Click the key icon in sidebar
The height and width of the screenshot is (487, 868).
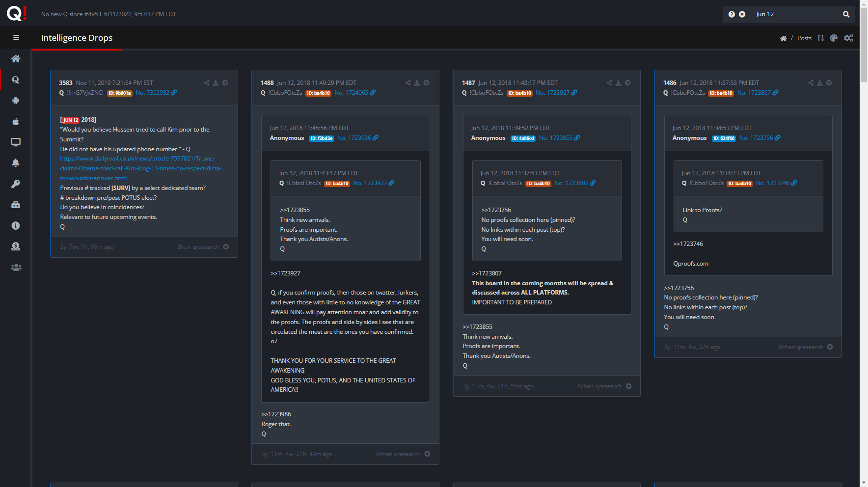click(16, 184)
